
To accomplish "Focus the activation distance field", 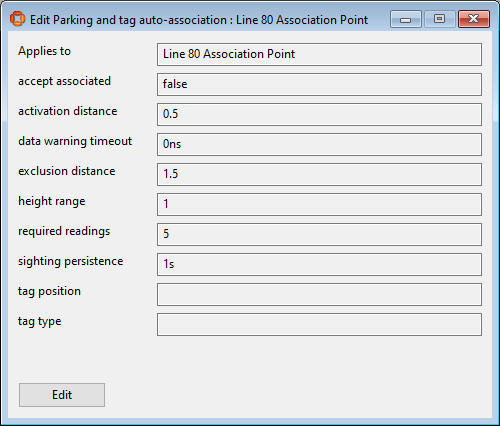I will [319, 114].
